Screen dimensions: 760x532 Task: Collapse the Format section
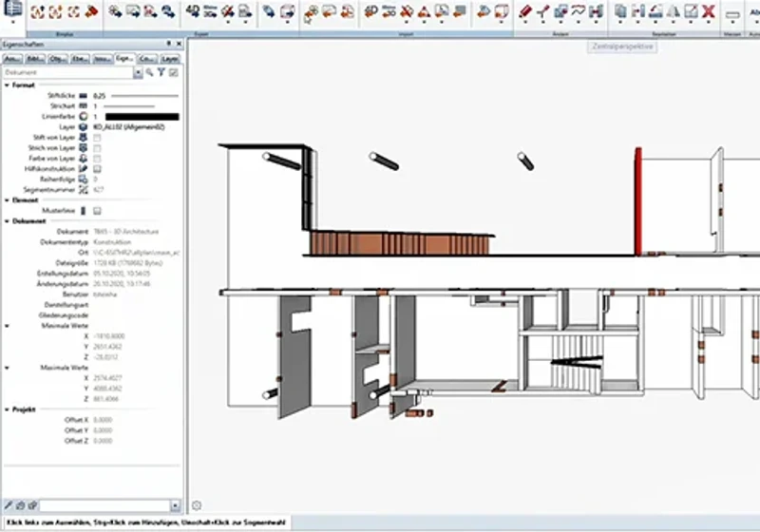pyautogui.click(x=7, y=85)
